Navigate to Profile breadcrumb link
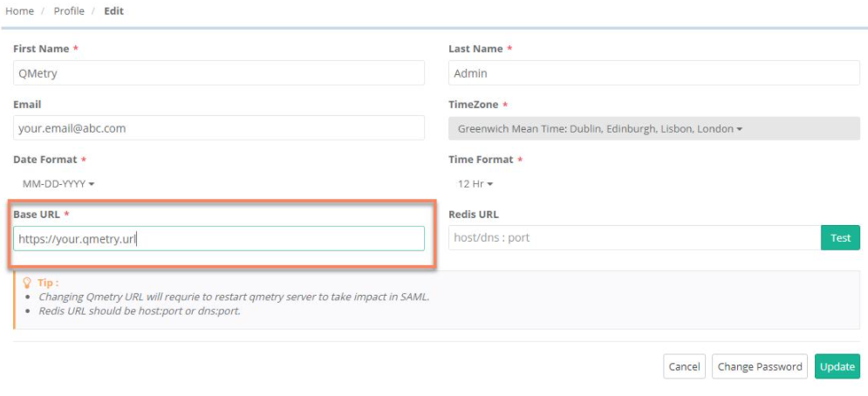The height and width of the screenshot is (396, 868). [69, 11]
